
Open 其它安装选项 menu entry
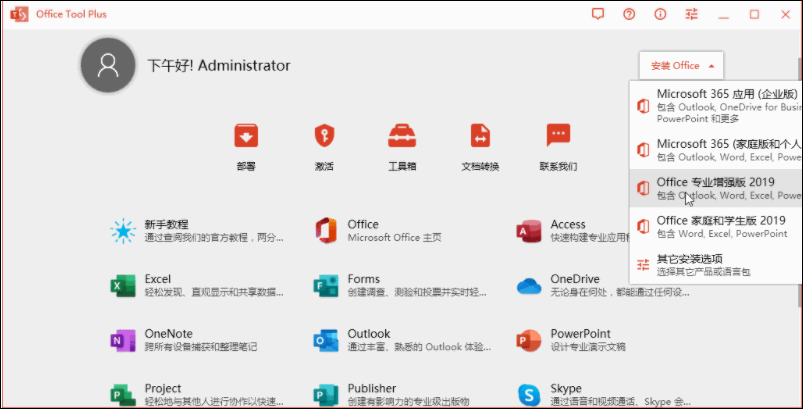(716, 265)
